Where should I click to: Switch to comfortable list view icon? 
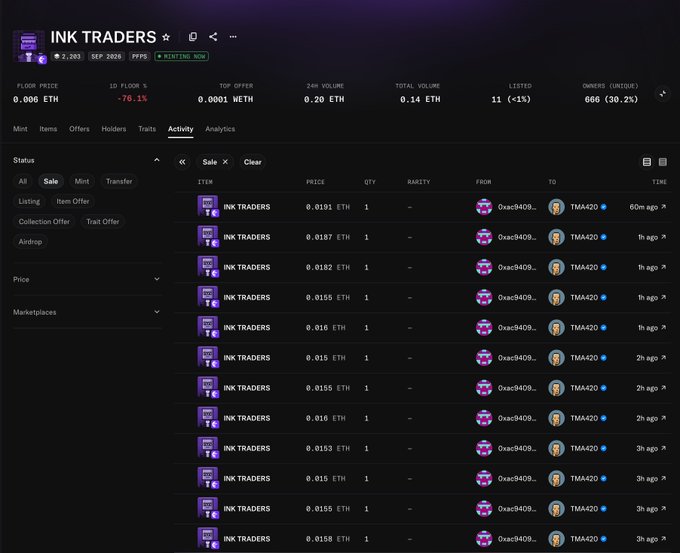coord(647,162)
